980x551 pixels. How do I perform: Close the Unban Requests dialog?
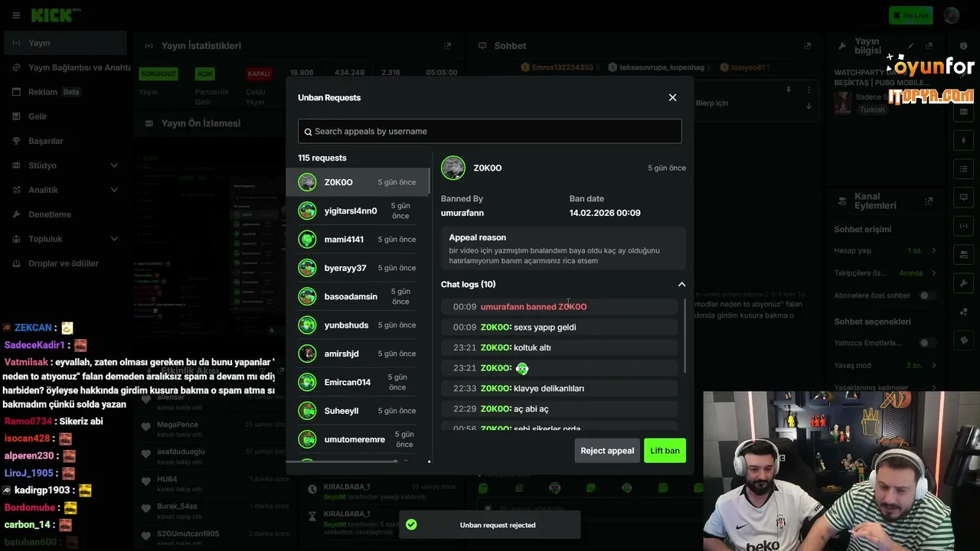tap(672, 97)
